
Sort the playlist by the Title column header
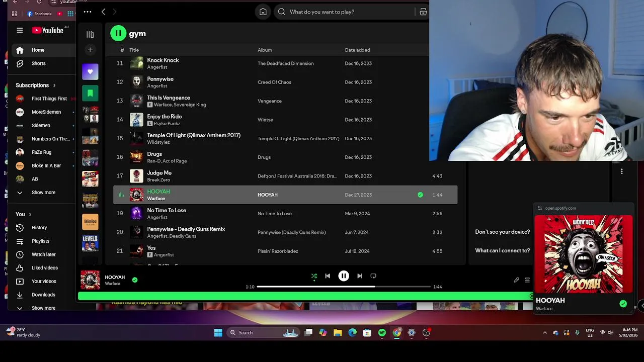pyautogui.click(x=134, y=50)
